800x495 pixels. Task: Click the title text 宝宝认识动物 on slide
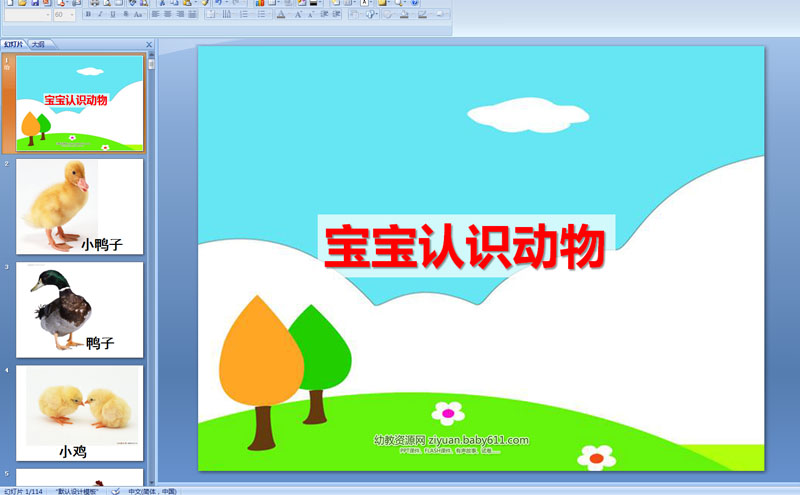(465, 246)
